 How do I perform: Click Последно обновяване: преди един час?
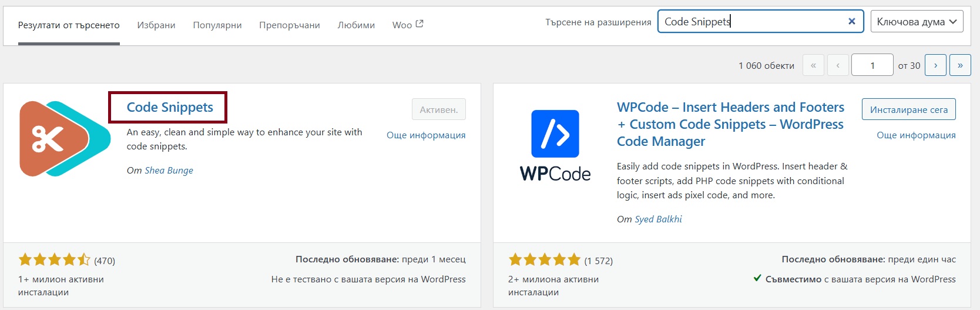click(868, 259)
